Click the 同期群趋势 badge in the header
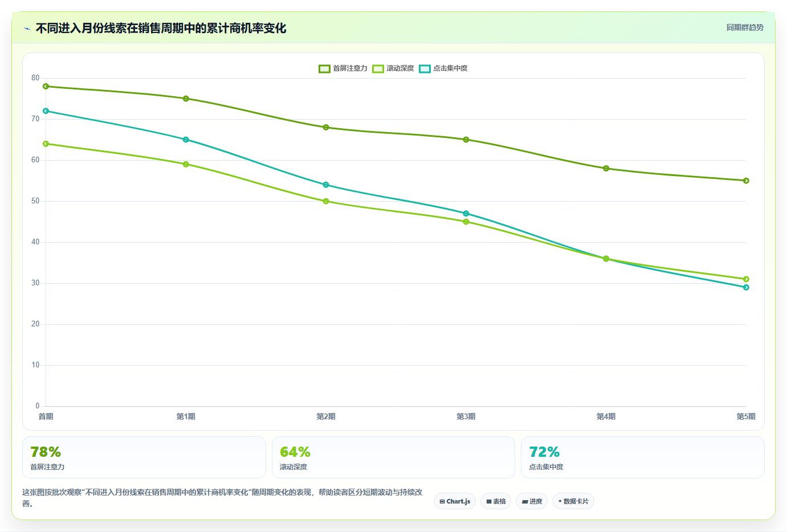 tap(744, 27)
